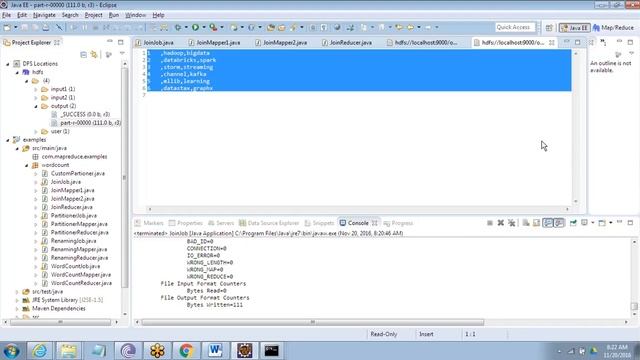Click the Run Last Tool external tools icon
The height and width of the screenshot is (360, 640).
tap(213, 27)
